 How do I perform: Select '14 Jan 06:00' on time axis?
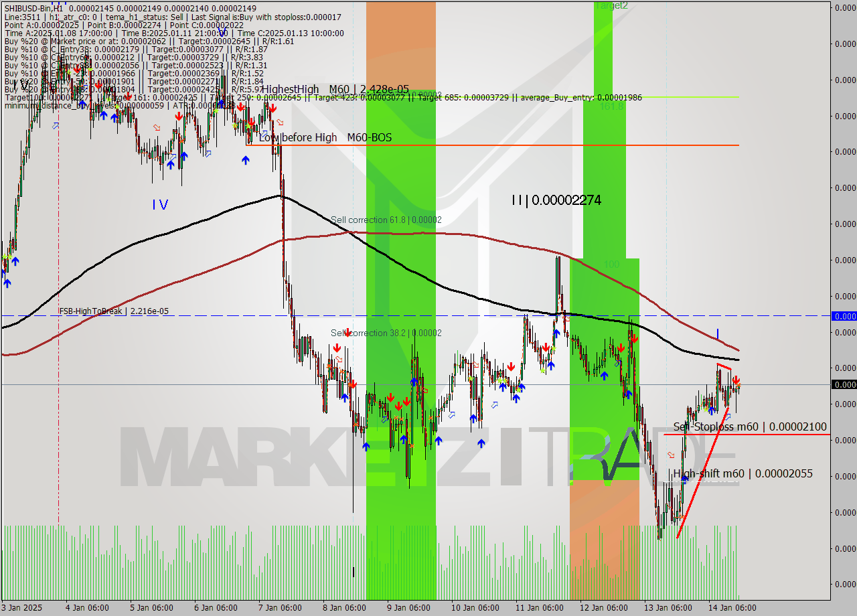click(x=732, y=607)
